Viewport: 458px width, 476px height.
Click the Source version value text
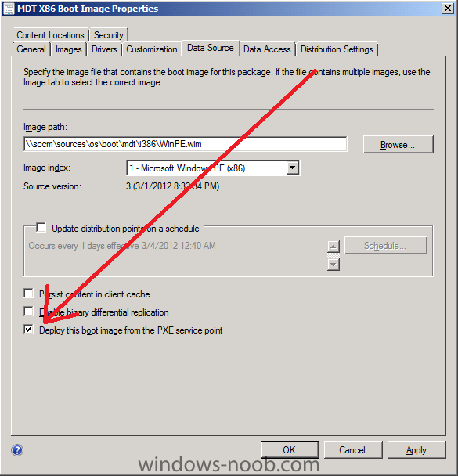(x=173, y=186)
